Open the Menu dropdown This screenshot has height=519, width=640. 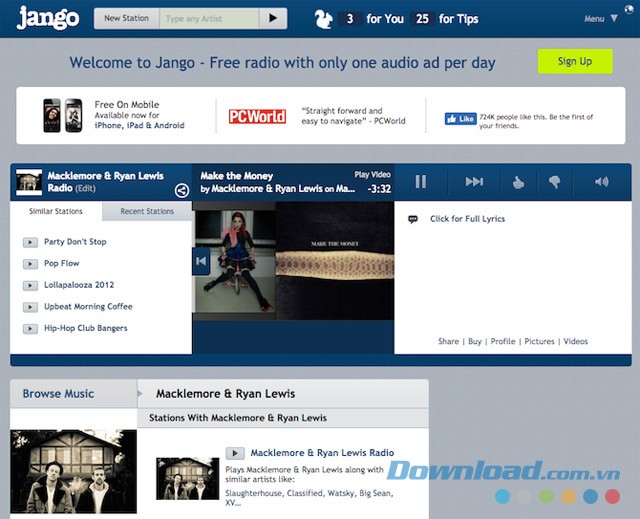600,19
